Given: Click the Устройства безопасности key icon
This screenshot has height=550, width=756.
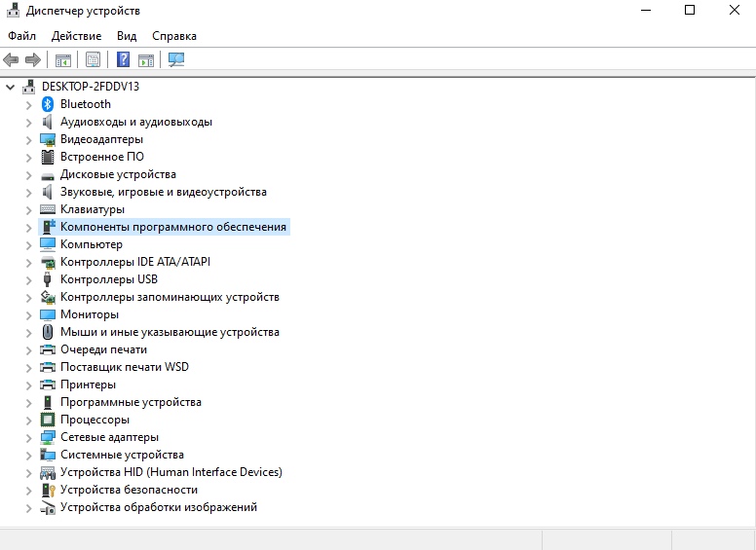Looking at the screenshot, I should [48, 490].
